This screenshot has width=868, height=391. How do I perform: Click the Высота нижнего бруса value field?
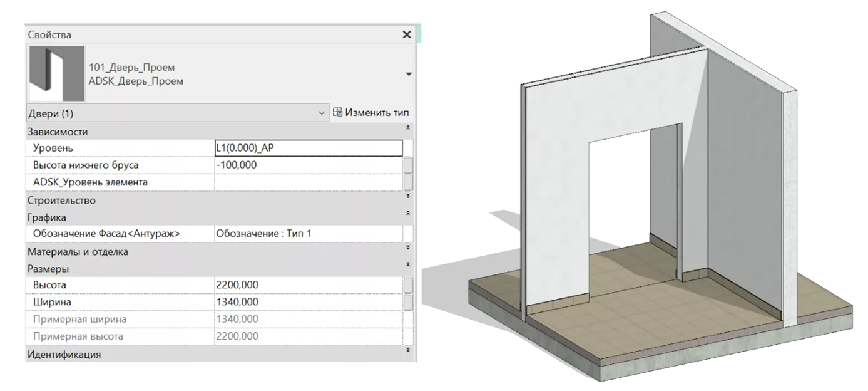click(307, 165)
